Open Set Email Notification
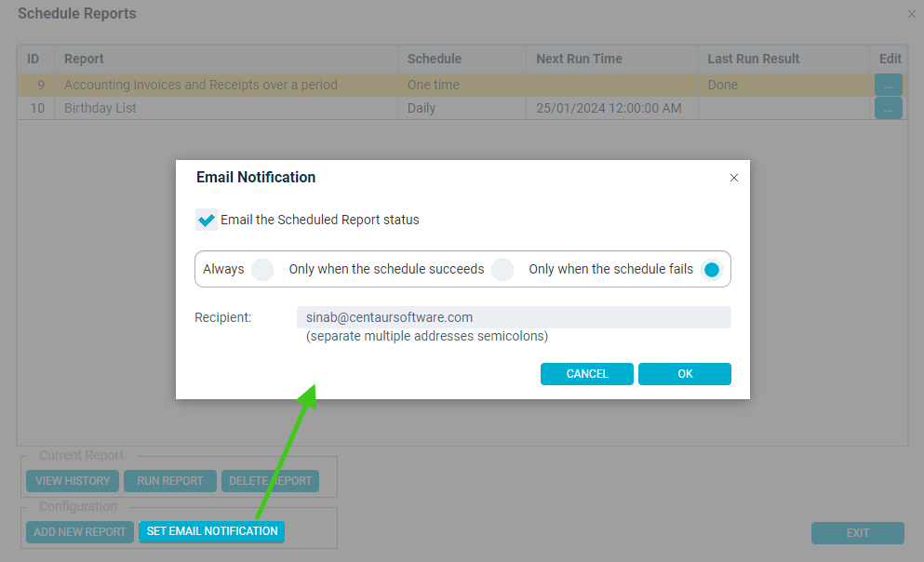 [x=212, y=531]
